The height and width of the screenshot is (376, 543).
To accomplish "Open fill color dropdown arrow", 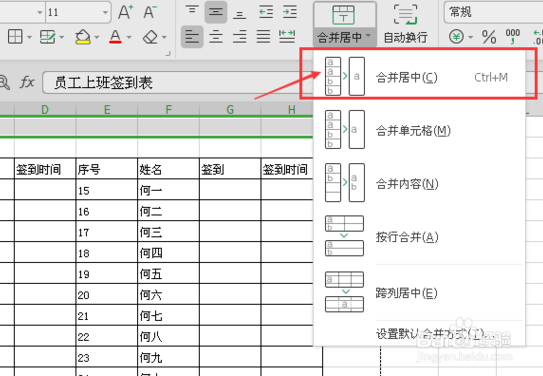I will pyautogui.click(x=97, y=37).
